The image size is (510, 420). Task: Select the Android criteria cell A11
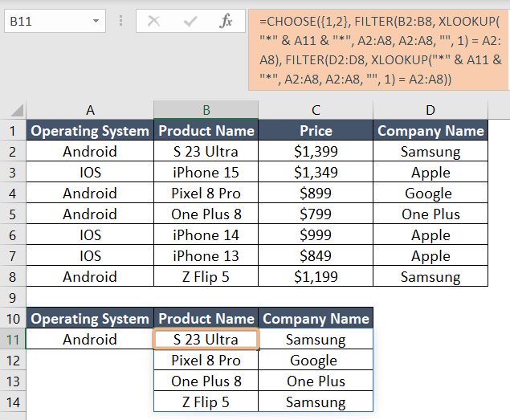[x=90, y=340]
